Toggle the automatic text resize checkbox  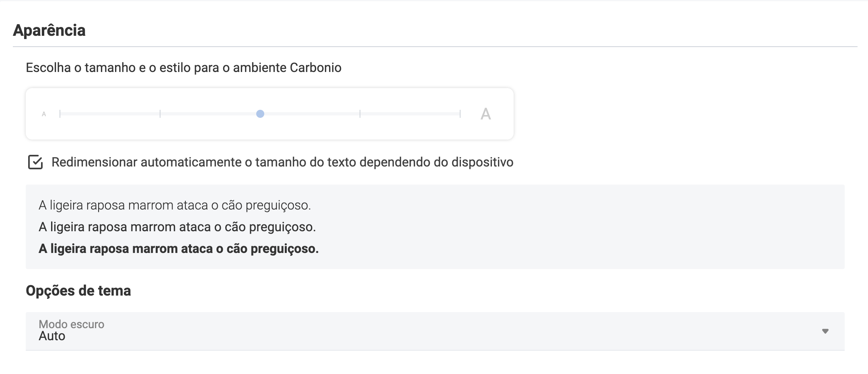tap(35, 162)
